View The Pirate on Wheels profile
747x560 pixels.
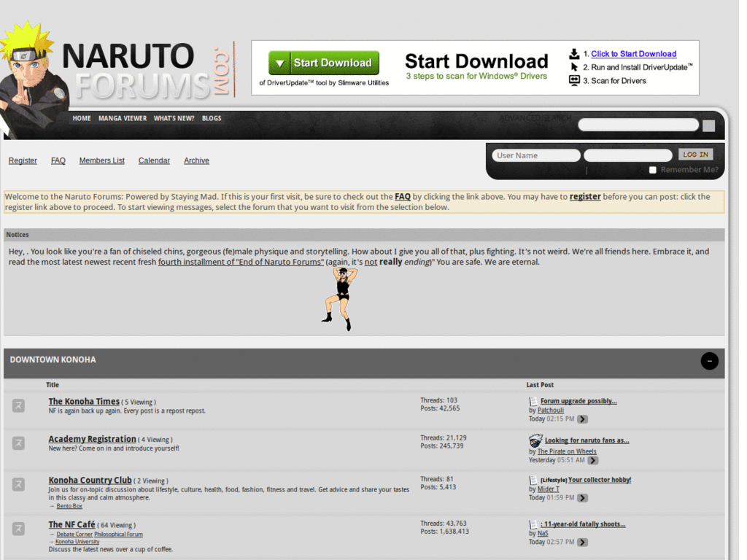[x=566, y=451]
